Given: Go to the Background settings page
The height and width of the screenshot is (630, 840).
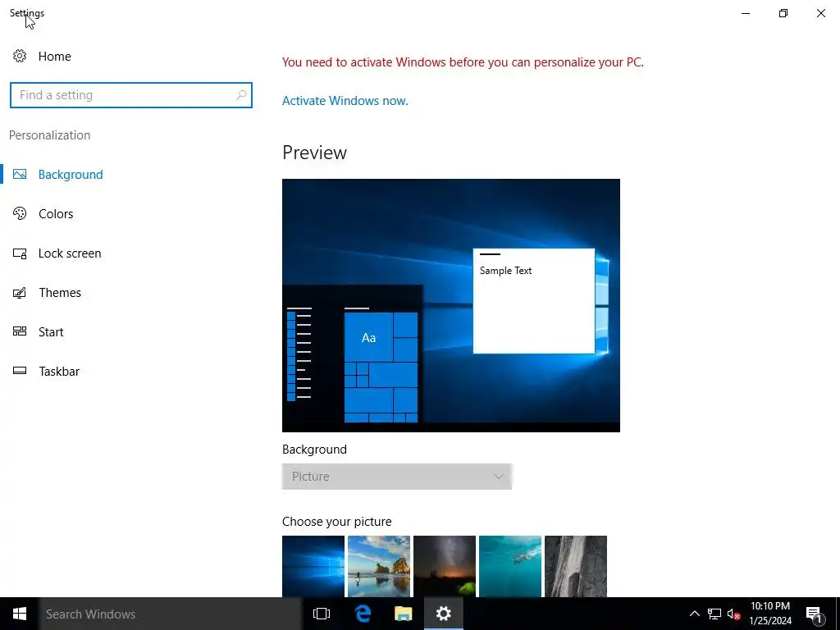Looking at the screenshot, I should [x=71, y=175].
